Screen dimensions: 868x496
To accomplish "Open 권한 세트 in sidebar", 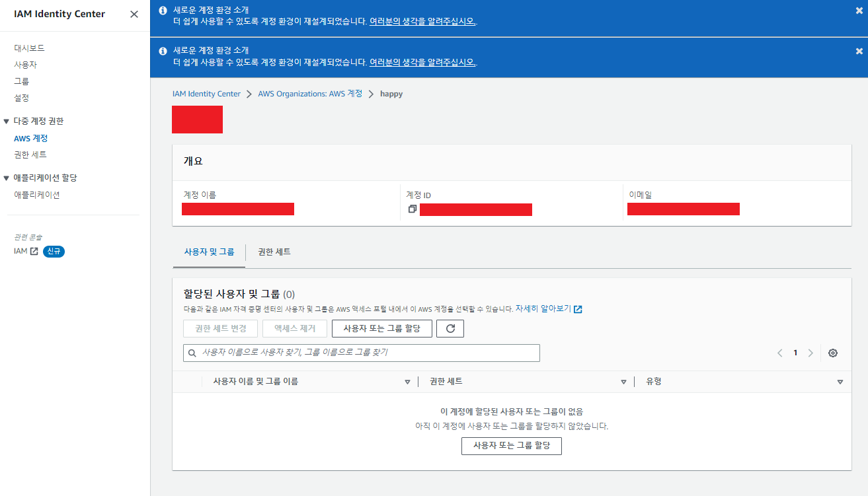I will [x=30, y=155].
